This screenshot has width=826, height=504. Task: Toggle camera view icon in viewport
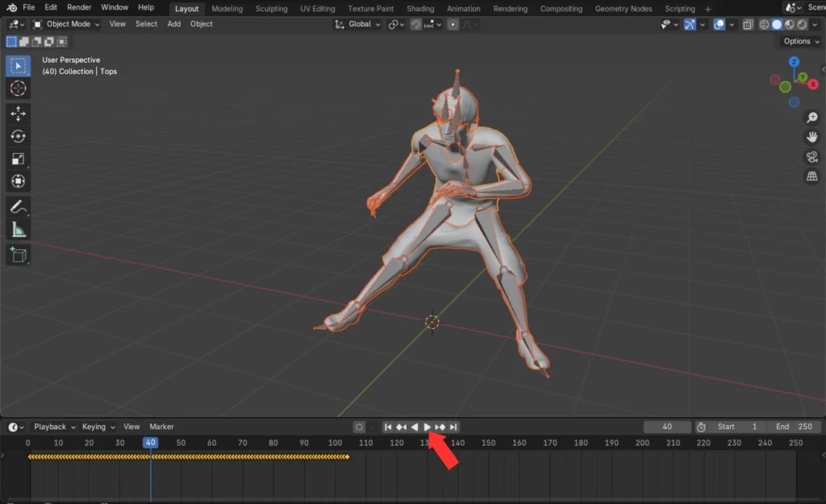point(811,156)
